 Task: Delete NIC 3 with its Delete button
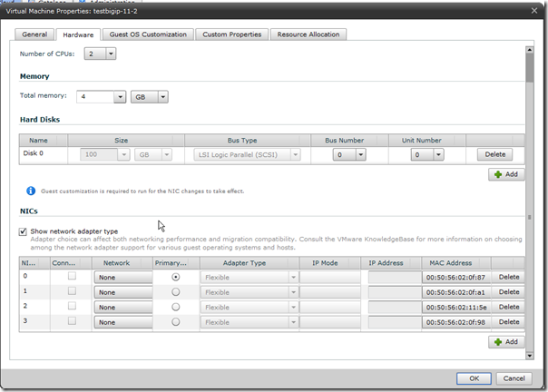509,322
